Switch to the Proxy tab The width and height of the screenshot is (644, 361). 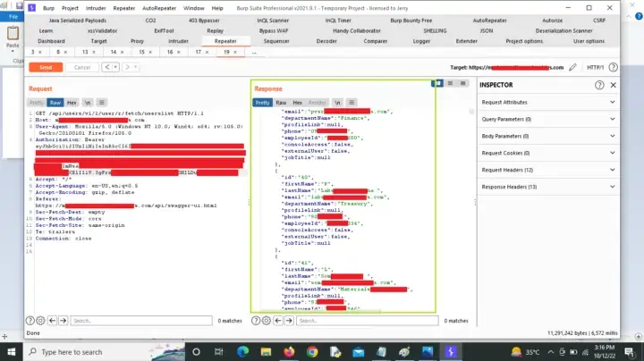coord(137,41)
